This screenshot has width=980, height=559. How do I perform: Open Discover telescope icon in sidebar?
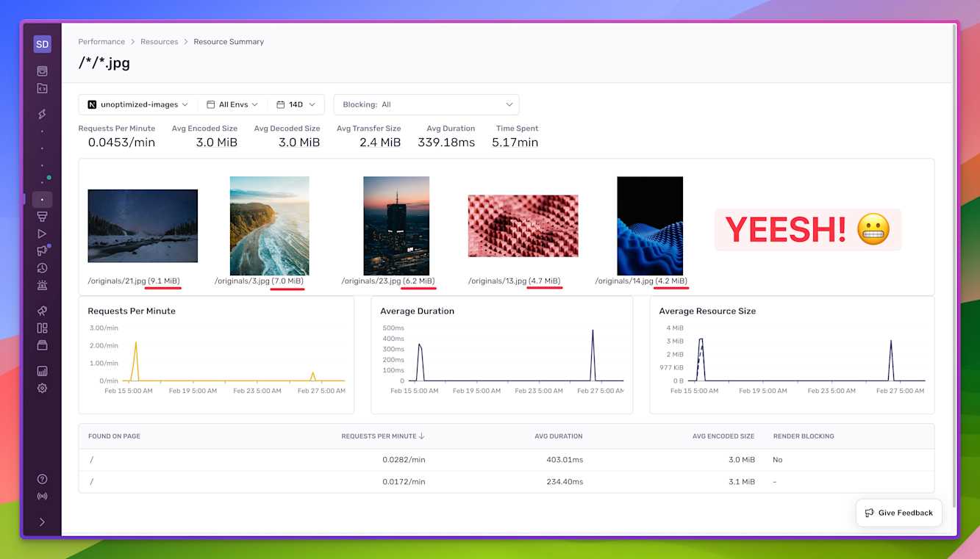[42, 311]
